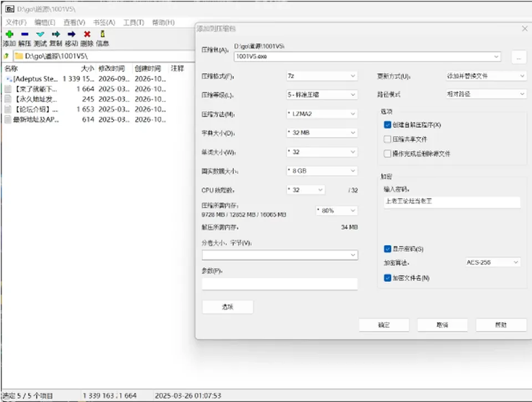The image size is (532, 402).
Task: Click the 取消 button in the dialog
Action: point(442,325)
